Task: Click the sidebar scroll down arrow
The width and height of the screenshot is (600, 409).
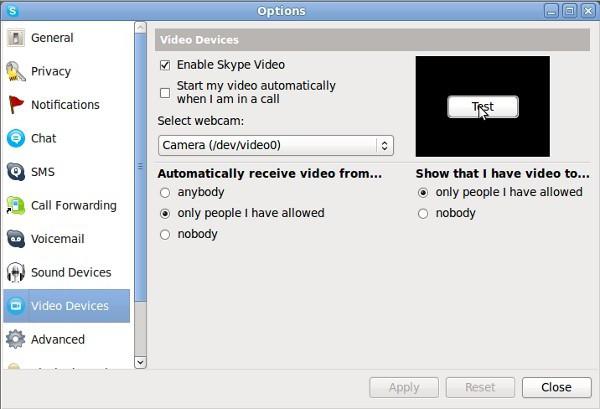Action: click(x=140, y=362)
